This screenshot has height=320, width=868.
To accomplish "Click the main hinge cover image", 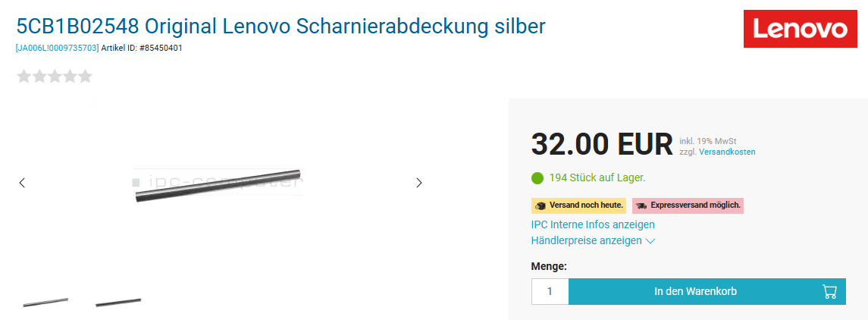I will tap(218, 184).
